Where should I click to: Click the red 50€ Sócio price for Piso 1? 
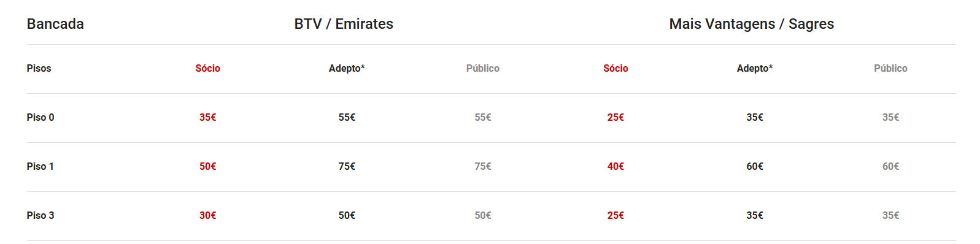207,166
